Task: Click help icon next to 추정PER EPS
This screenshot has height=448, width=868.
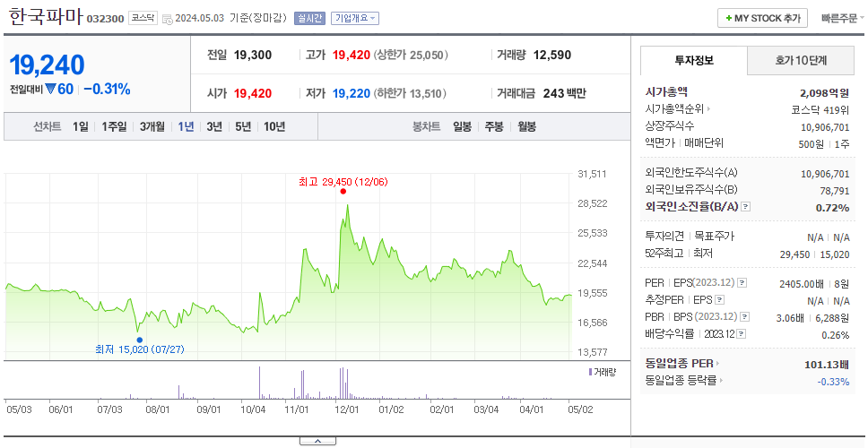Action: [x=720, y=300]
